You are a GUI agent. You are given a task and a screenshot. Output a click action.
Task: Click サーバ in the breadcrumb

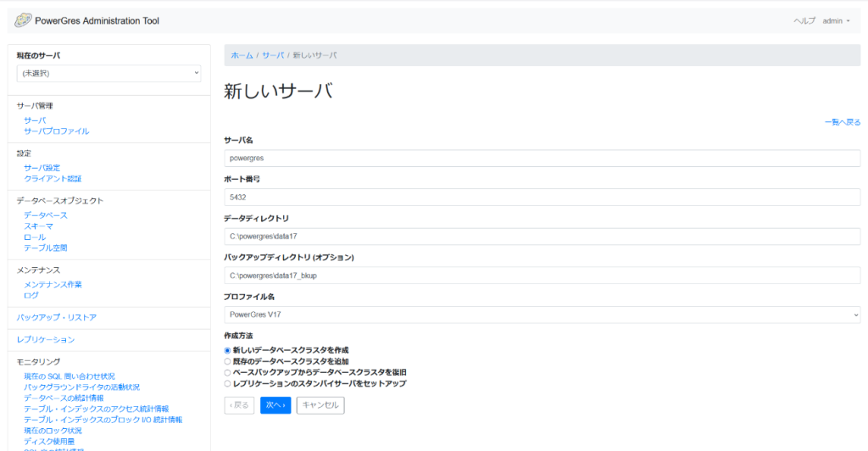coord(273,55)
